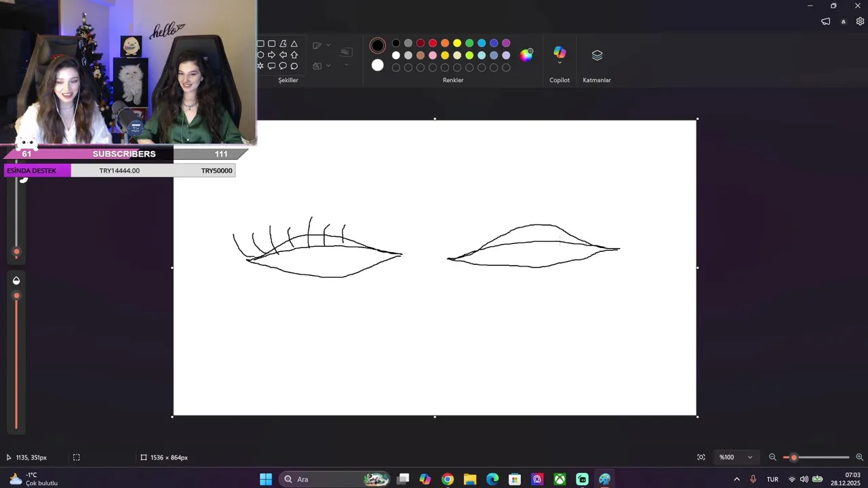Switch TUR keyboard language

click(x=772, y=479)
